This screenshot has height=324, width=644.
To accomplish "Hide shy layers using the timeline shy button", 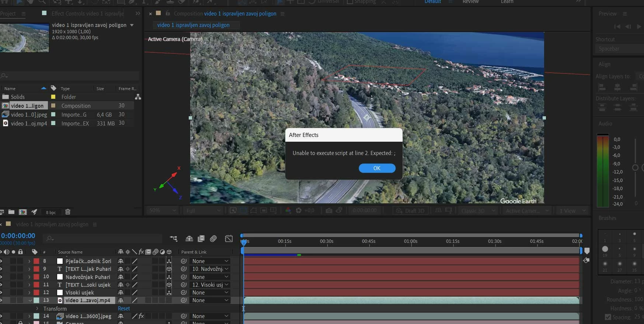I will [189, 238].
